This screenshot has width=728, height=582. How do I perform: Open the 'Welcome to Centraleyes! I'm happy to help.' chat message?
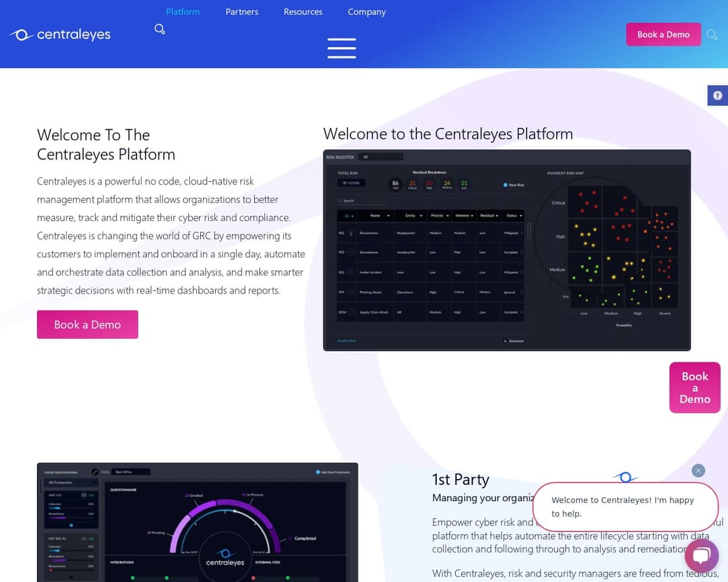click(x=626, y=507)
